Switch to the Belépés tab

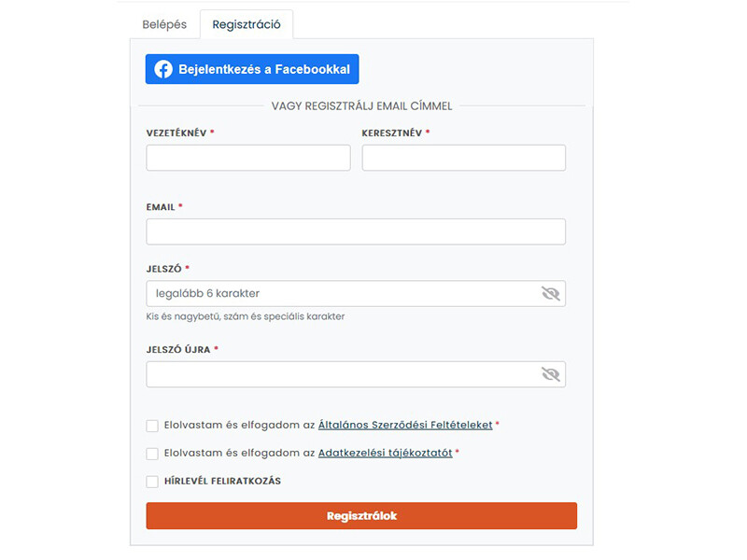164,24
